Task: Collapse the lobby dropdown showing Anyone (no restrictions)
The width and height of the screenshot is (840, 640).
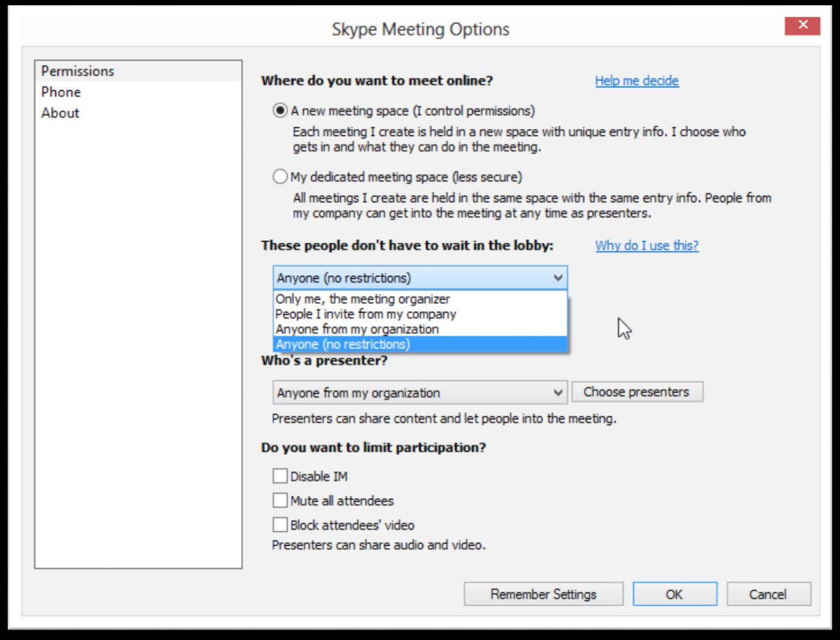Action: (x=420, y=278)
